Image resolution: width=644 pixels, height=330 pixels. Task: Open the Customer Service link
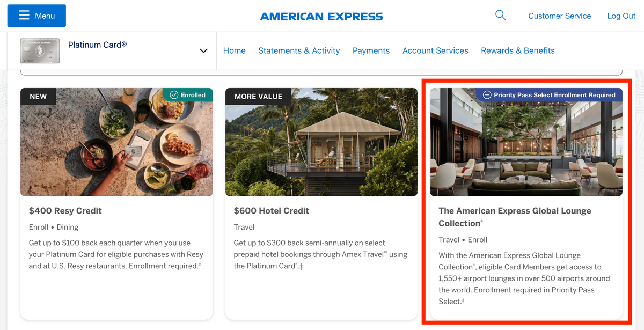click(559, 16)
